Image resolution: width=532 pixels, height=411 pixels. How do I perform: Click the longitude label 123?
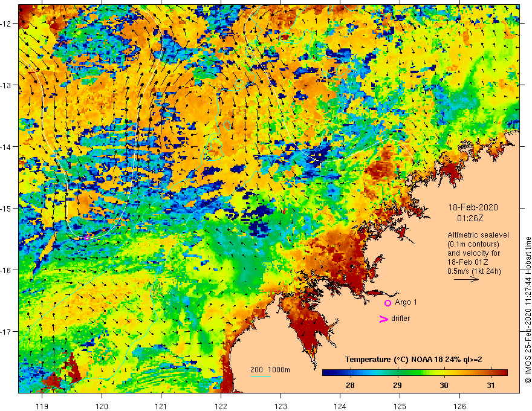click(281, 406)
